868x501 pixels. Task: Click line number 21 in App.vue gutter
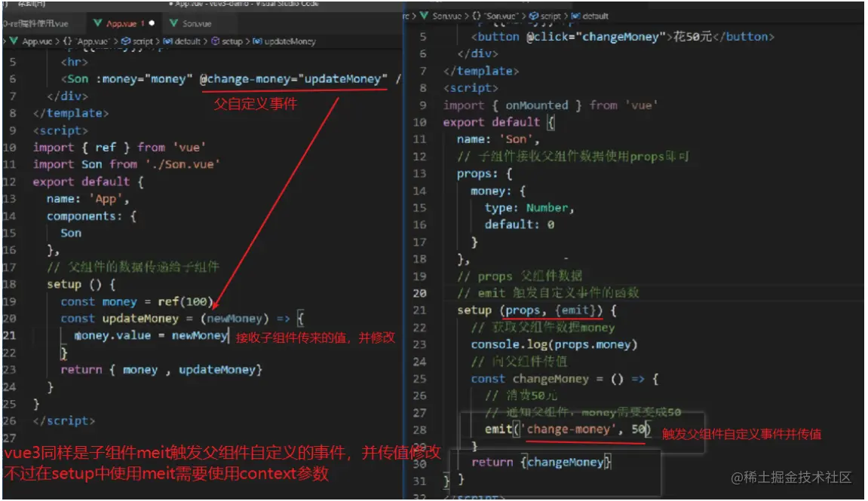click(x=9, y=335)
